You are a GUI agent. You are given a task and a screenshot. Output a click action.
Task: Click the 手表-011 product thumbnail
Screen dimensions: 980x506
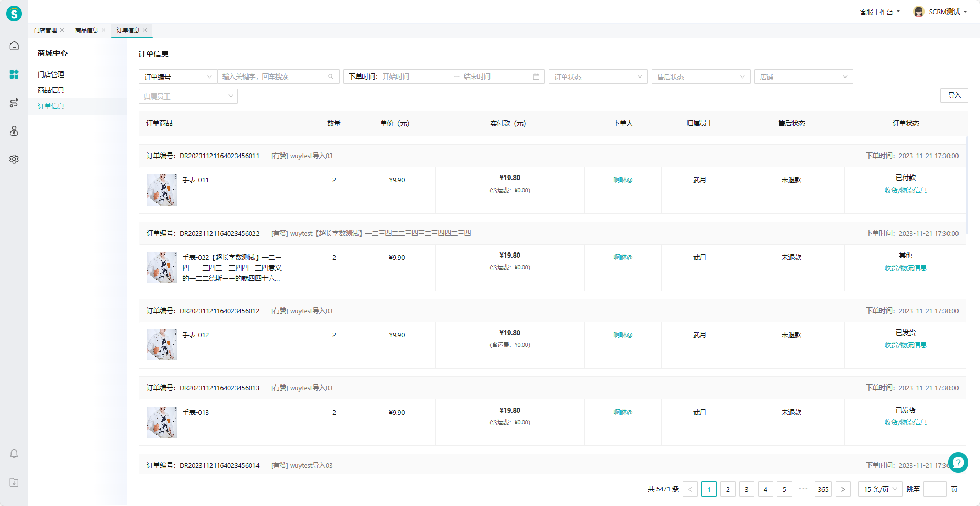coord(162,190)
